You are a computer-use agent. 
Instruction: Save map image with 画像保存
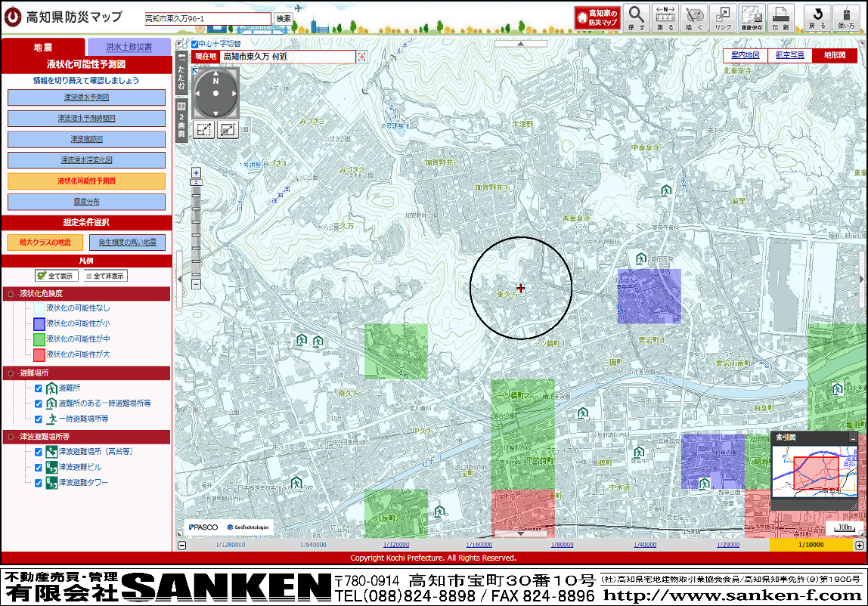[752, 17]
